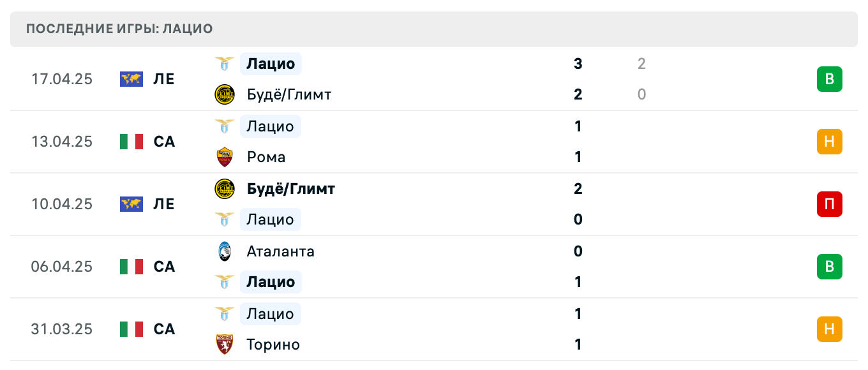The image size is (868, 370).
Task: Expand the match row dated 17.04.25
Action: (x=434, y=79)
